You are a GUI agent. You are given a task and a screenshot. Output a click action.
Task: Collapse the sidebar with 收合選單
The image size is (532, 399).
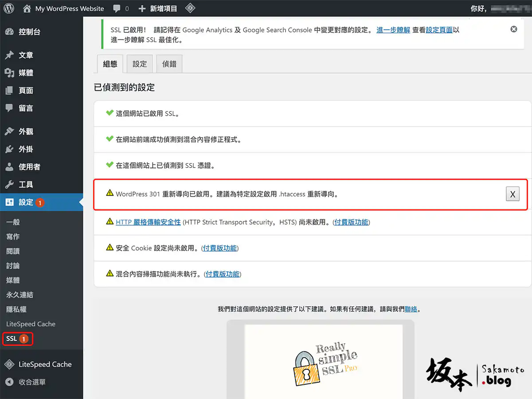coord(32,382)
